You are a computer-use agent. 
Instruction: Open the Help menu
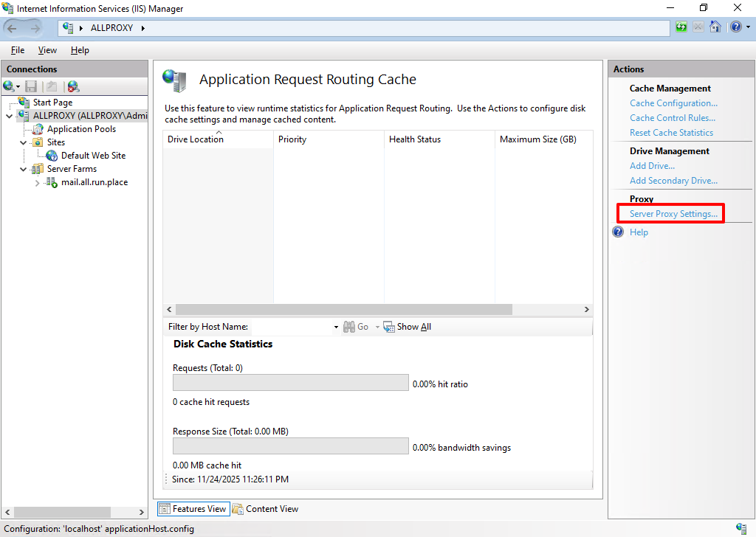[80, 50]
